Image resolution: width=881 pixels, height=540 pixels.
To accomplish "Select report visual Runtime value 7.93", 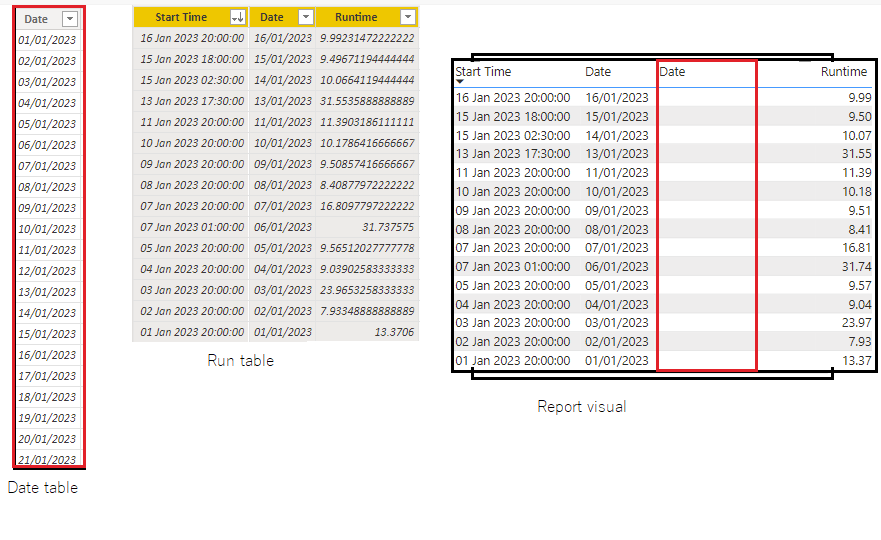I will pos(860,342).
